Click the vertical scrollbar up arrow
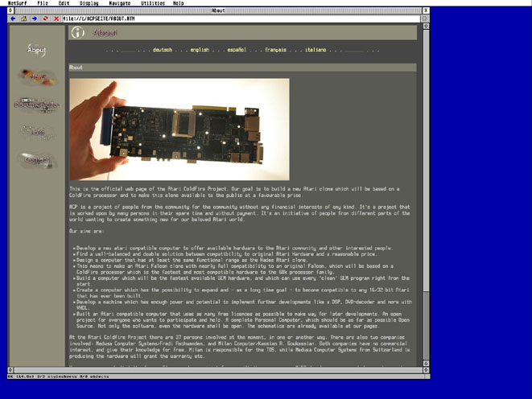Viewport: 532px width, 399px height. (x=426, y=26)
